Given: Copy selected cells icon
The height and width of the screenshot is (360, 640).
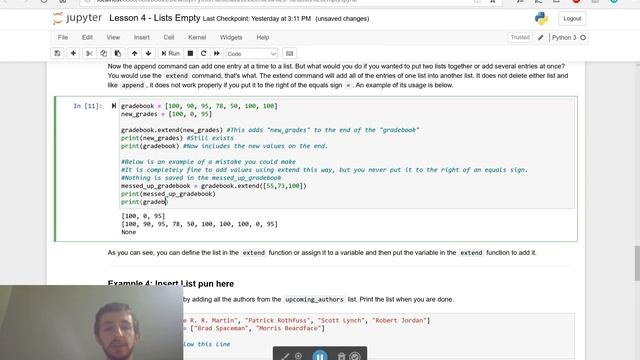Looking at the screenshot, I should pos(103,53).
